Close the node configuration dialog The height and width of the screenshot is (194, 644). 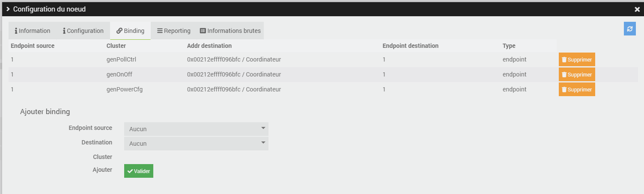637,9
